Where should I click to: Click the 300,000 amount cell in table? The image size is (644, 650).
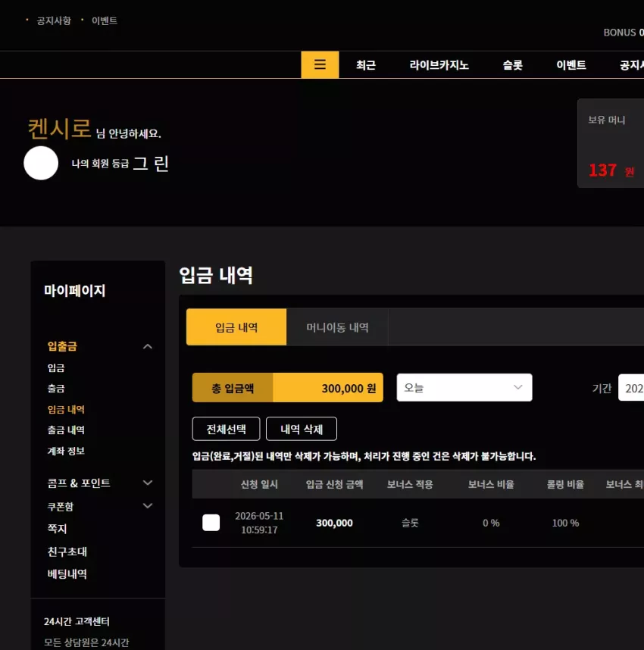pos(334,523)
